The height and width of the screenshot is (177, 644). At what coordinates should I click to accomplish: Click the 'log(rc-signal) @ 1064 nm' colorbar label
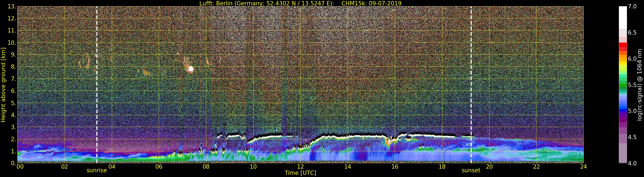tap(639, 85)
